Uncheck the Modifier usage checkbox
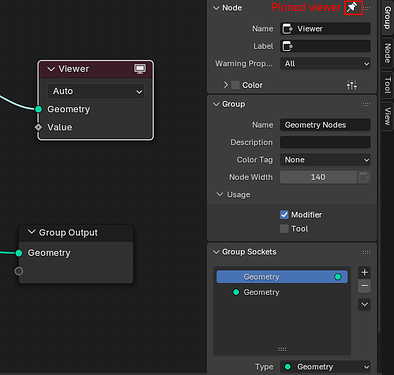The image size is (394, 375). 284,215
